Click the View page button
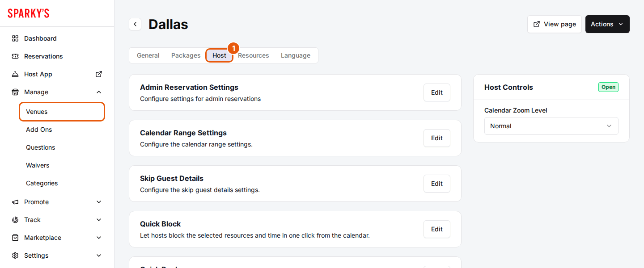Viewport: 644px width, 268px height. [x=555, y=24]
